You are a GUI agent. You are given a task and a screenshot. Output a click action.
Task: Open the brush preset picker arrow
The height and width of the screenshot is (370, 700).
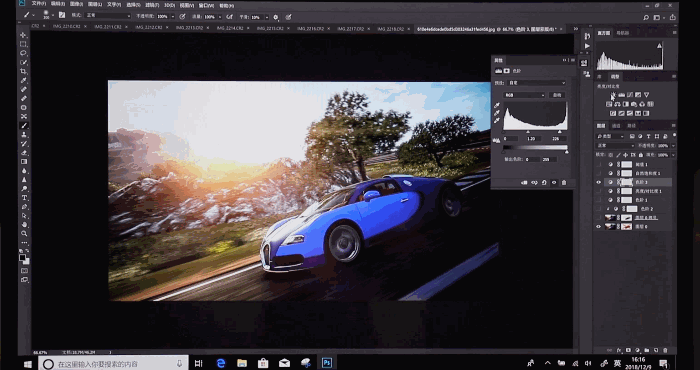coord(53,16)
